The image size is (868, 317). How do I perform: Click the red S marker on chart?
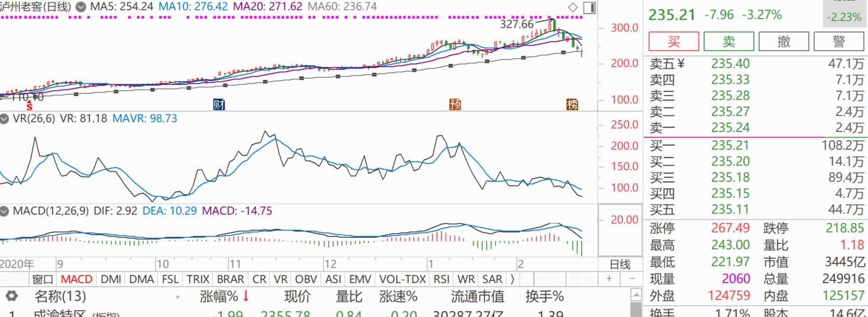(29, 105)
